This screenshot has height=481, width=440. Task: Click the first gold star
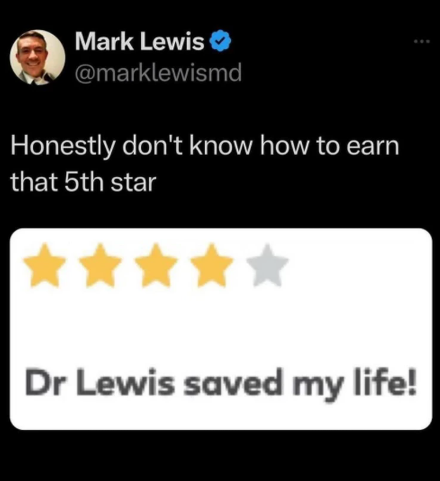pos(45,266)
